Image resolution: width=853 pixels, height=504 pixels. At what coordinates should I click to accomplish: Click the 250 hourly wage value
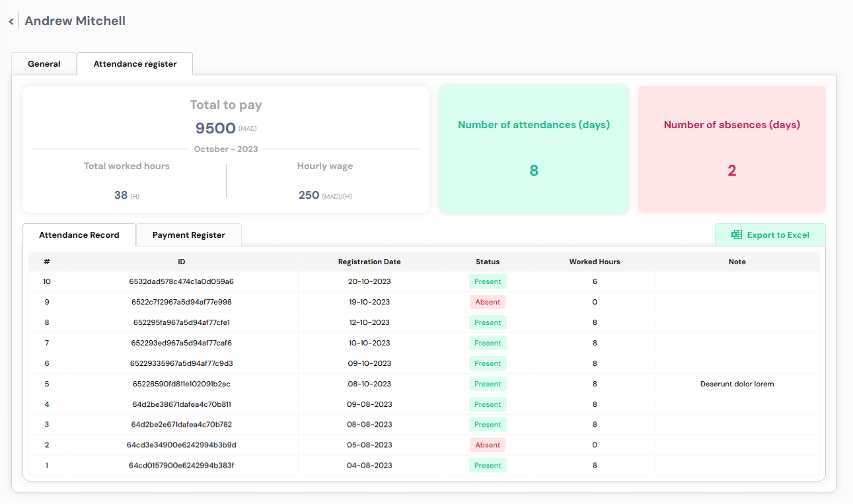pyautogui.click(x=309, y=196)
